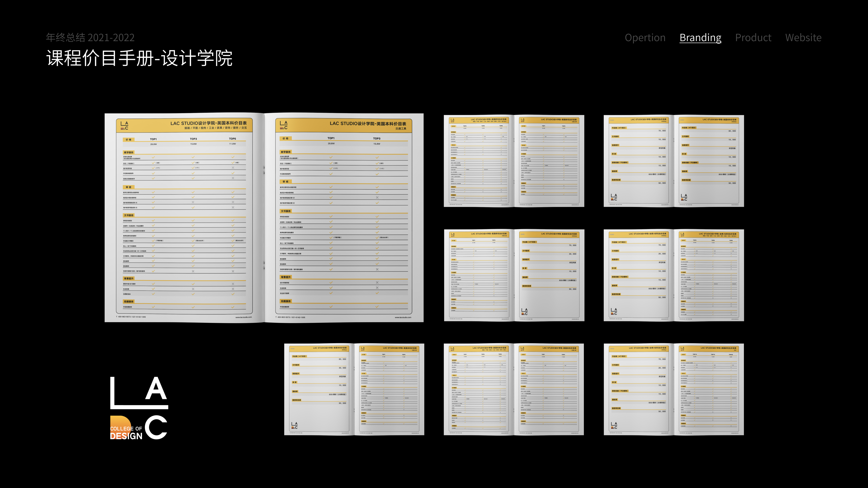Click the 年终总结 2021-2022 subtitle text
The image size is (868, 488).
[x=90, y=37]
